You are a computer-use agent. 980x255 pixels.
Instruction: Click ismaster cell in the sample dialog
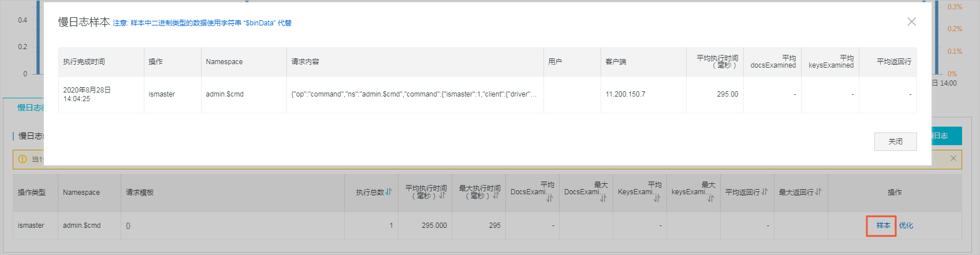162,94
